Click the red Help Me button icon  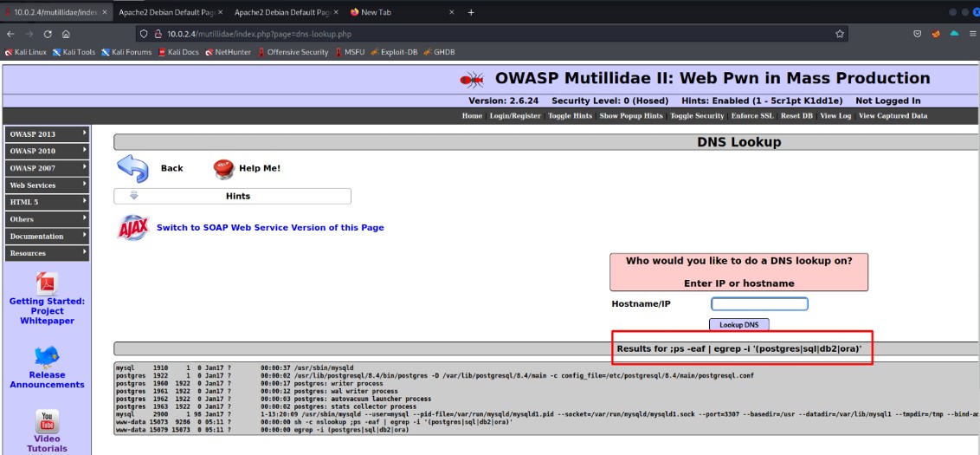pyautogui.click(x=223, y=168)
